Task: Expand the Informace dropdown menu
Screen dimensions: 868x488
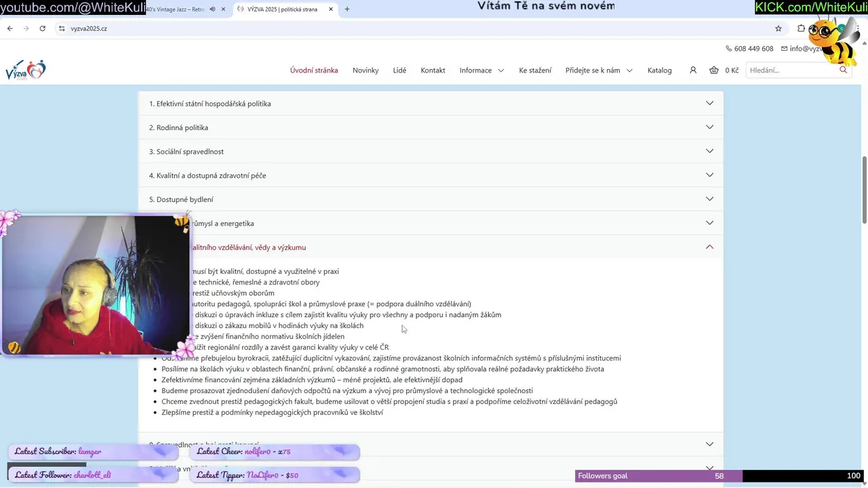Action: (481, 70)
